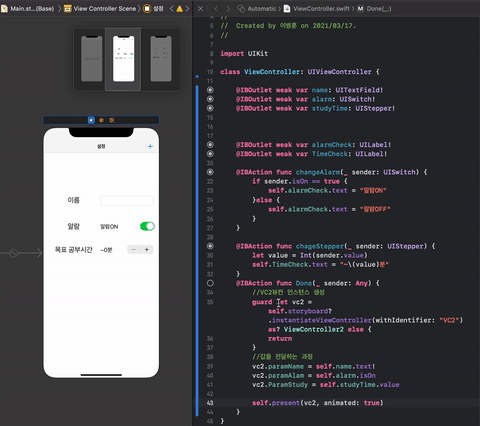
Task: Open the Done(_:) method jump bar item
Action: pyautogui.click(x=374, y=9)
